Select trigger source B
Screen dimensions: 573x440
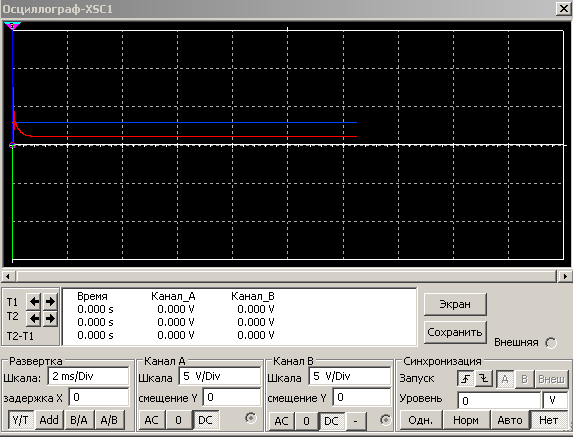click(x=524, y=379)
